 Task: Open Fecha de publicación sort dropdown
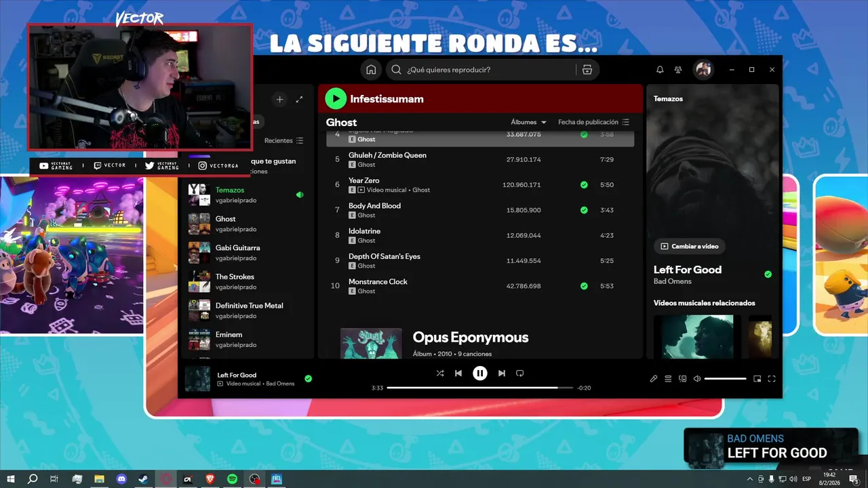tap(593, 123)
